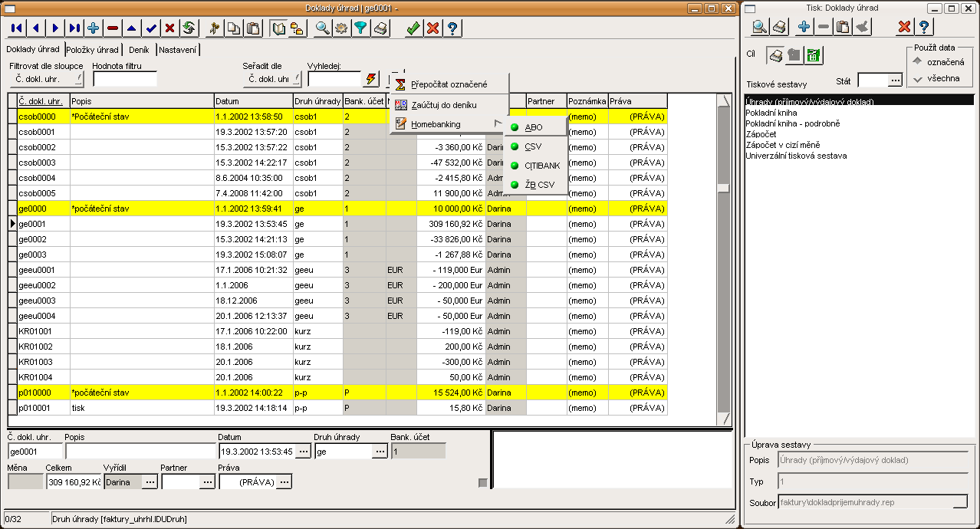Switch to the Položky úhrad tab
Viewport: 980px width, 529px height.
tap(92, 50)
